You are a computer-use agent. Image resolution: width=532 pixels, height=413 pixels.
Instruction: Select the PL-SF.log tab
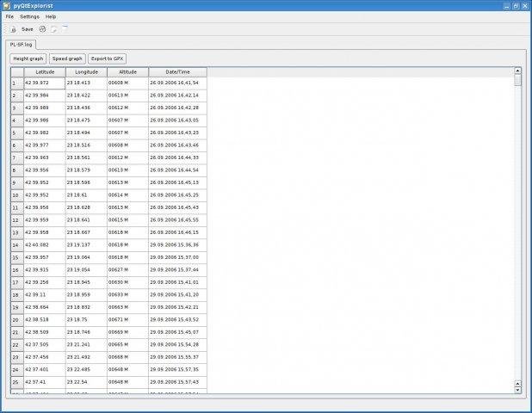[x=21, y=45]
